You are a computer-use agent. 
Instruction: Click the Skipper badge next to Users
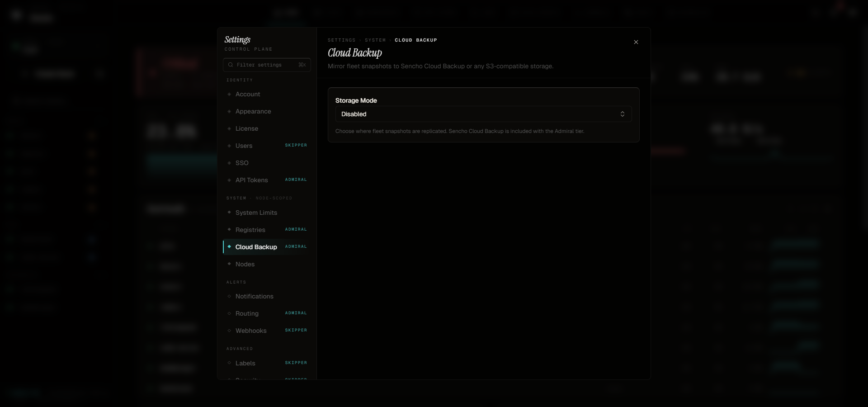(x=296, y=145)
